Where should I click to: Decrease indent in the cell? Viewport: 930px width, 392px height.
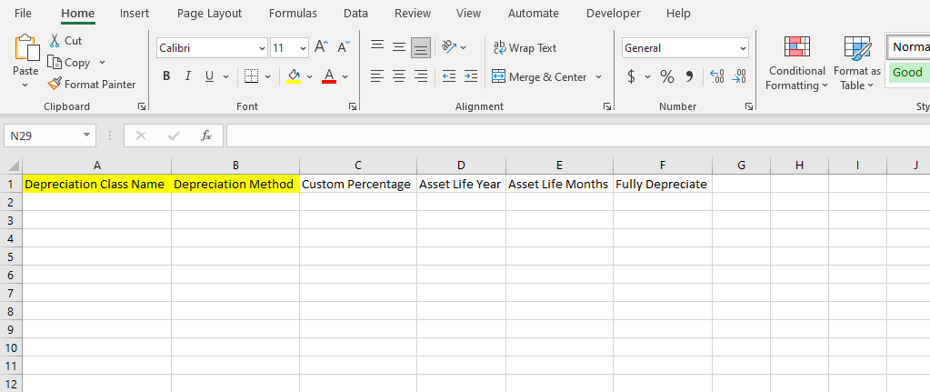tap(450, 77)
